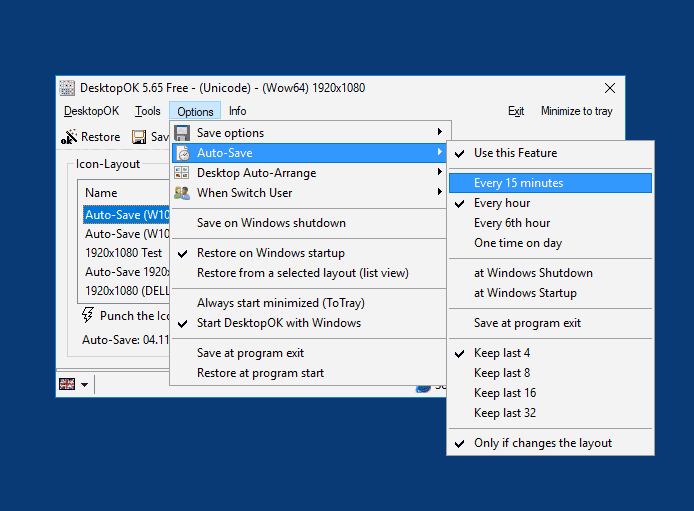This screenshot has height=511, width=694.
Task: Expand the Save options submenu arrow
Action: tap(439, 133)
